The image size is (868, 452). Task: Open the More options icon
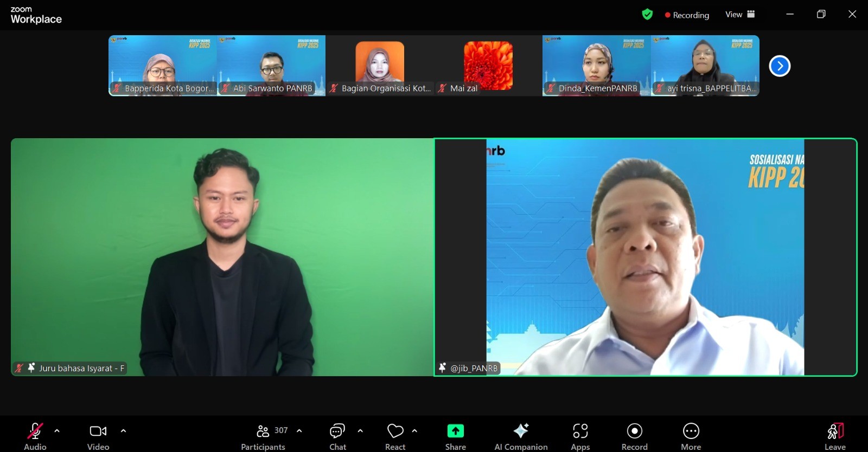[x=691, y=431]
